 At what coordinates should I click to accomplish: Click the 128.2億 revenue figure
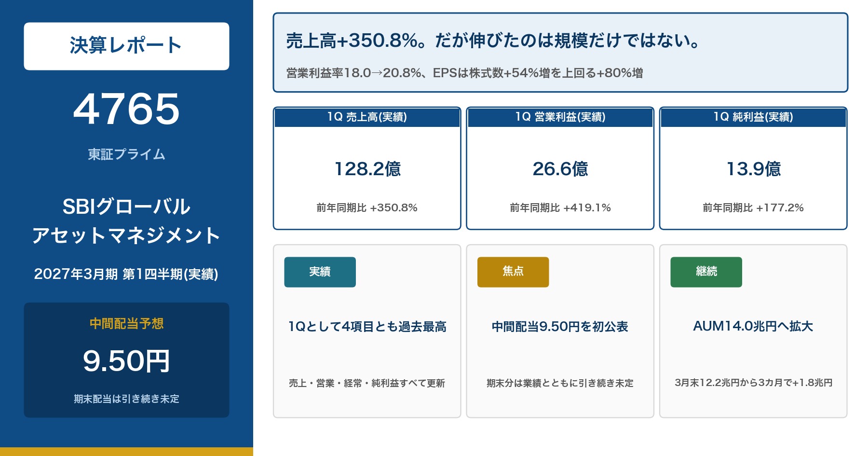click(367, 169)
